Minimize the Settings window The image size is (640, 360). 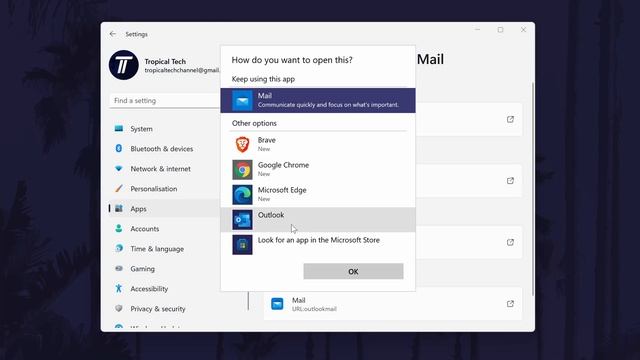pos(478,30)
